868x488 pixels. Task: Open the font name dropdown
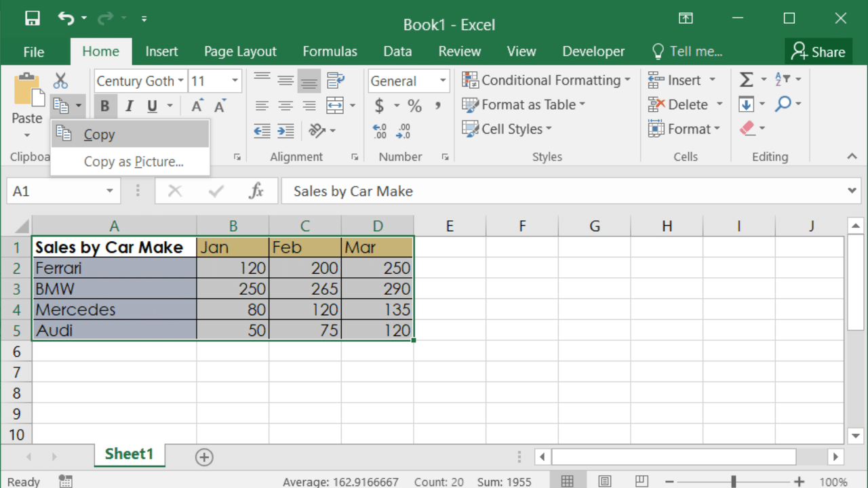[181, 81]
